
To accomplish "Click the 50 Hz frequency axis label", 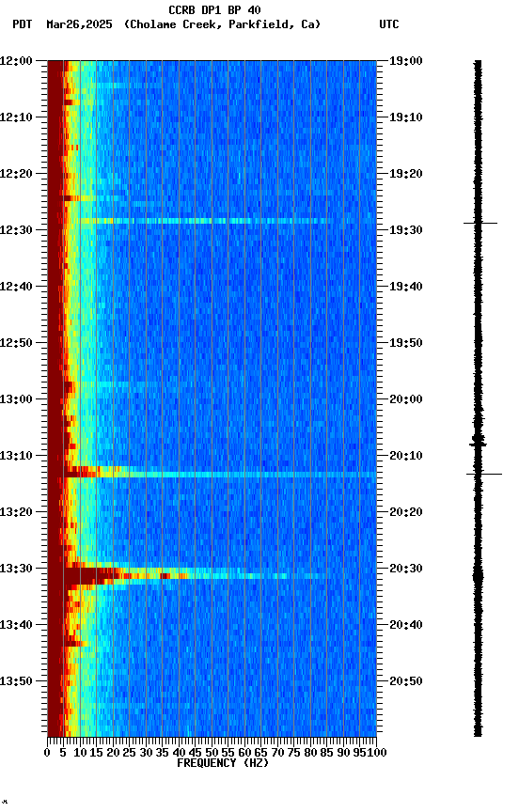I will [x=212, y=754].
